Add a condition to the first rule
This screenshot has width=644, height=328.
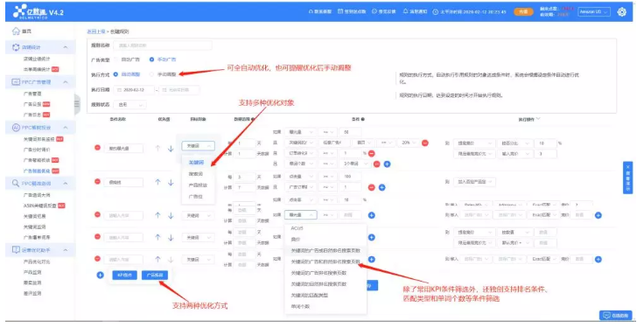pos(387,164)
